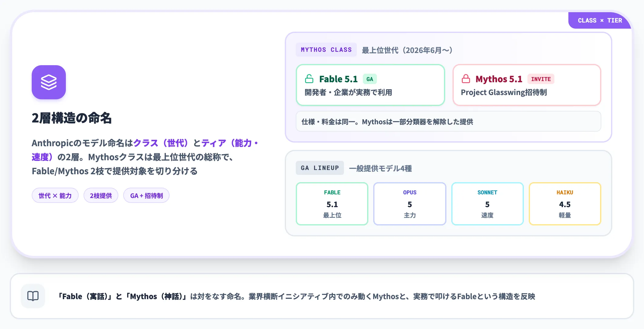Click the note starting 仕様・料金は同一
The image size is (644, 329).
pyautogui.click(x=448, y=122)
